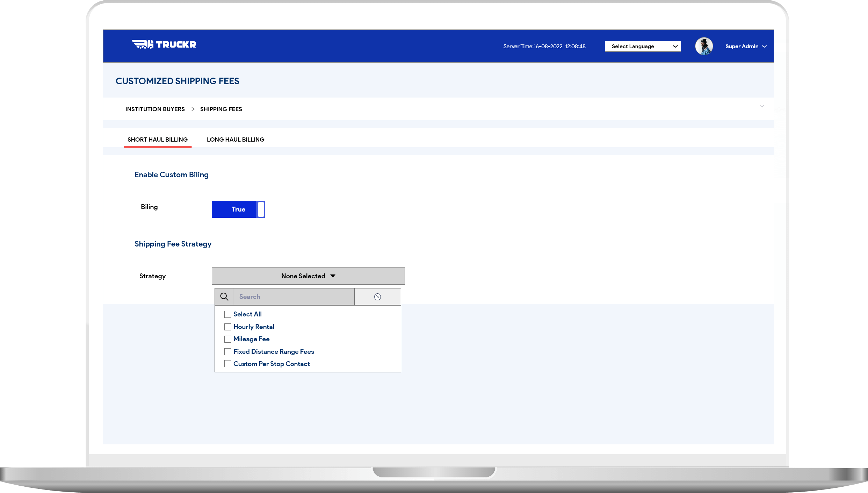This screenshot has height=493, width=868.
Task: Click the magnifier search icon
Action: (224, 297)
